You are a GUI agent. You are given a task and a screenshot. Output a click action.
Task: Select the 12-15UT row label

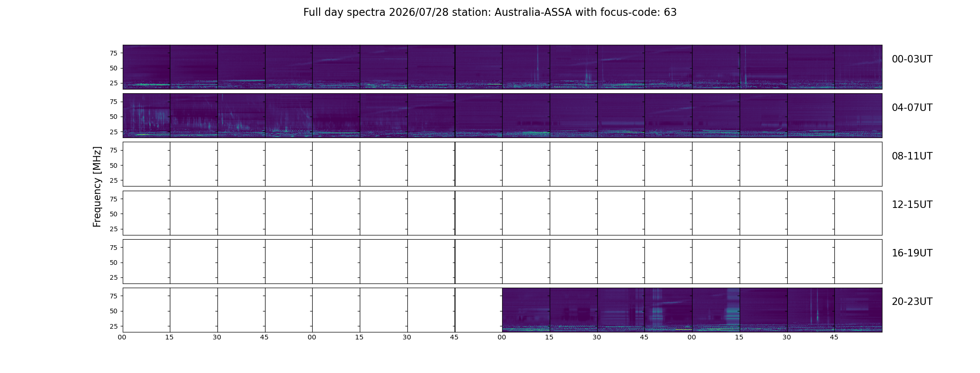click(x=912, y=205)
